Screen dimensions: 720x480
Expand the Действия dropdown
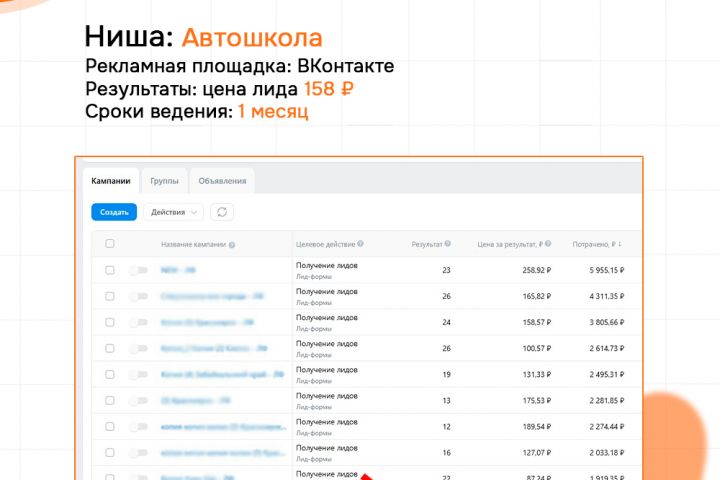[x=173, y=212]
